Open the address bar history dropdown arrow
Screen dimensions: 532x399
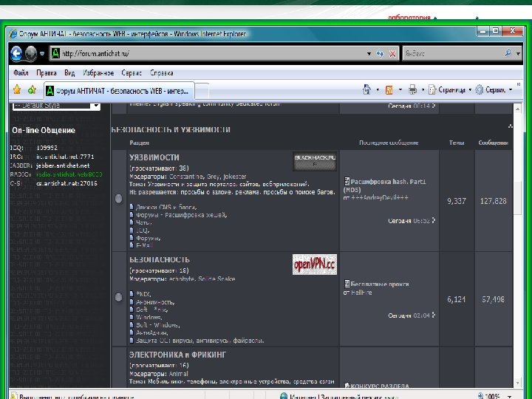coord(369,54)
